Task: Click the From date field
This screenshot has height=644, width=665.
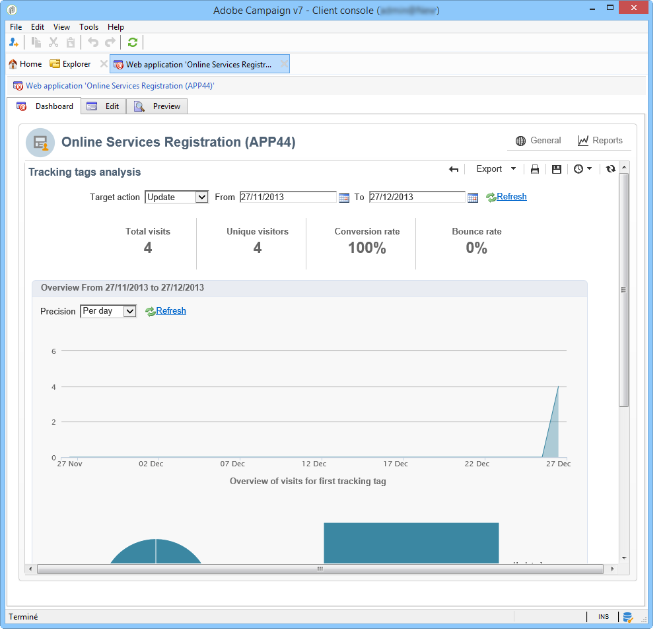Action: tap(287, 197)
